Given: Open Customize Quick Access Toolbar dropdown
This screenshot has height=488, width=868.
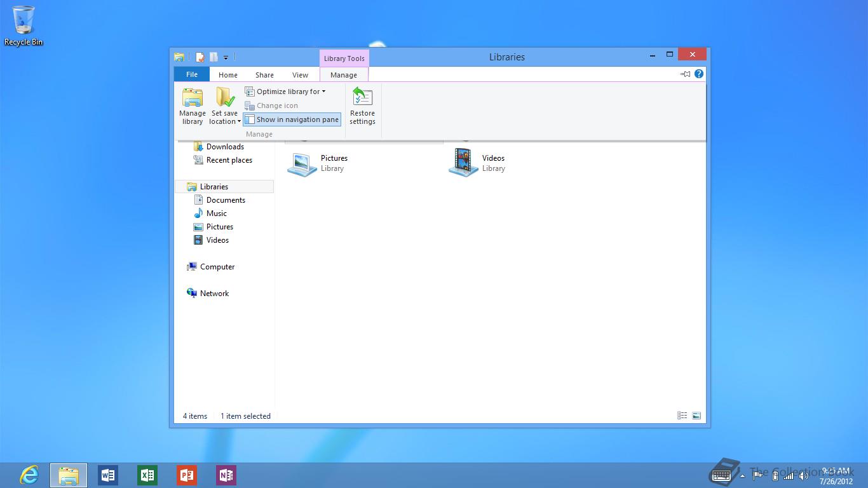Looking at the screenshot, I should (226, 58).
